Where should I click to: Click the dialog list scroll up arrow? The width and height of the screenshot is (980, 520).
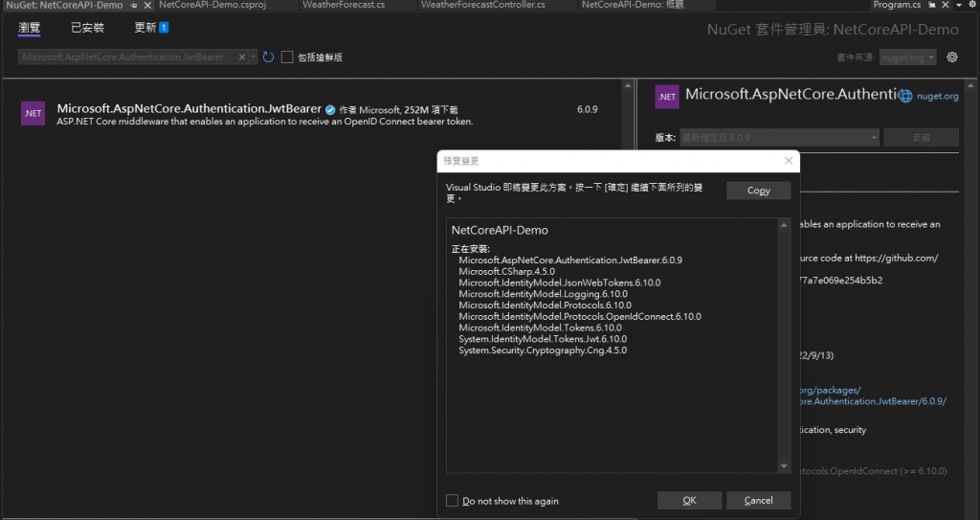[784, 225]
